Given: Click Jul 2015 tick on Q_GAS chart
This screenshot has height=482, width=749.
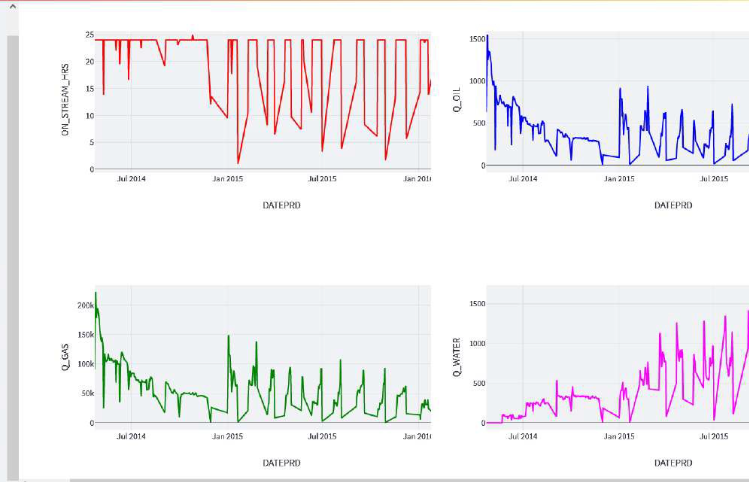Looking at the screenshot, I should (322, 437).
